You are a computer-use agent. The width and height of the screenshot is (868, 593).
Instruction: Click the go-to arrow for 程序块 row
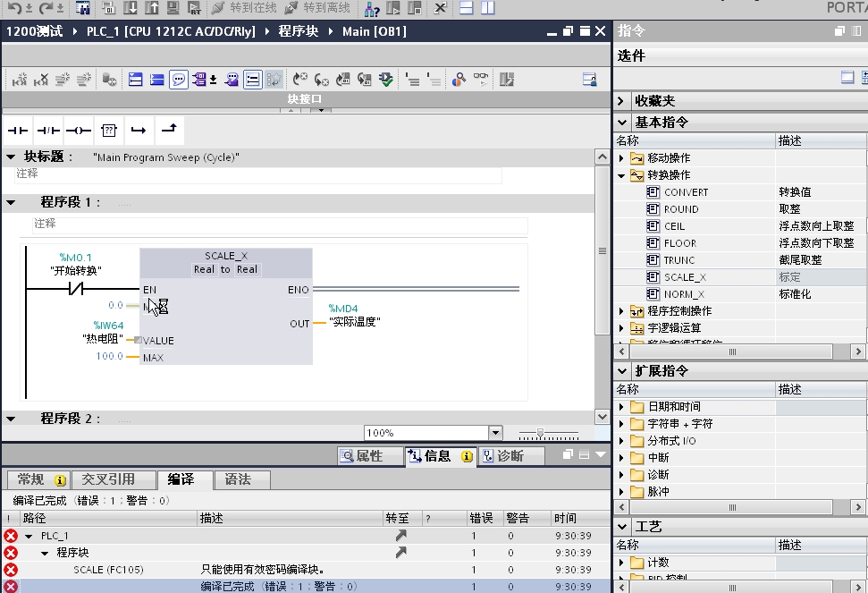pos(400,552)
